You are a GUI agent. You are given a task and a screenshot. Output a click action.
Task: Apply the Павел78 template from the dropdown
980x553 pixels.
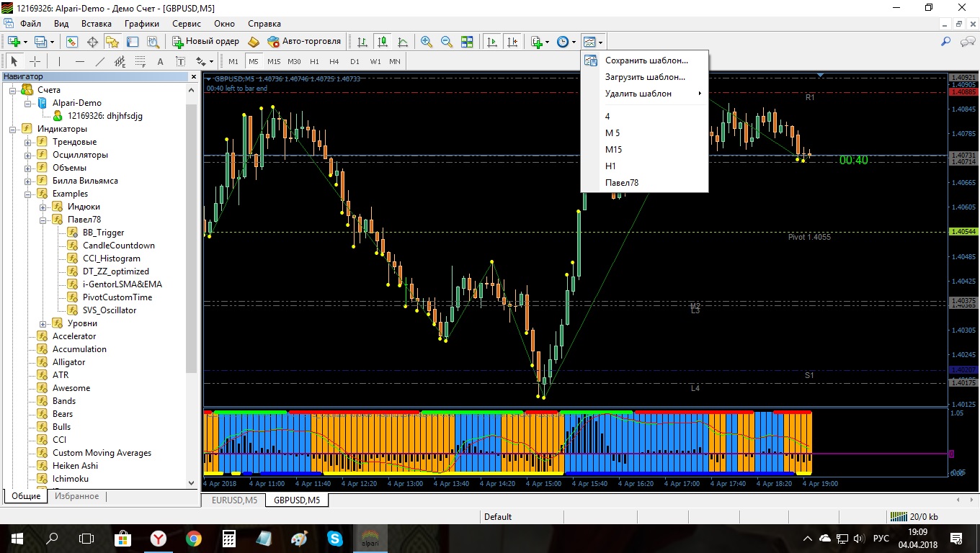point(645,183)
